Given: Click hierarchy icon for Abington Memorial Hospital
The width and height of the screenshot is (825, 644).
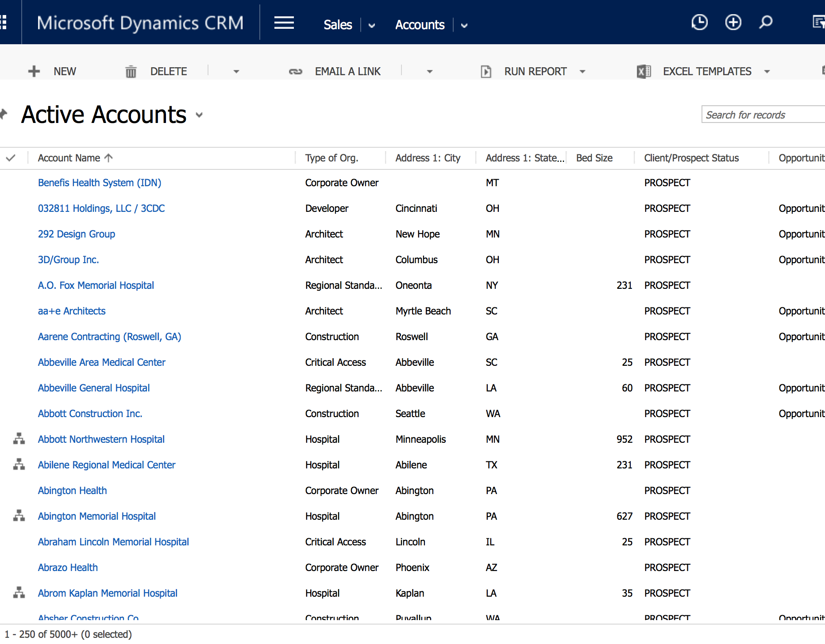Looking at the screenshot, I should (x=19, y=516).
